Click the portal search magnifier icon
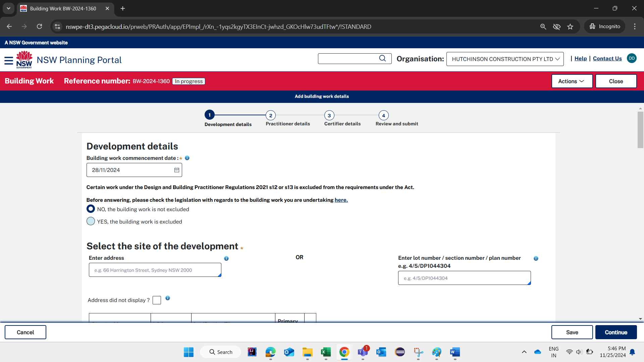Image resolution: width=644 pixels, height=362 pixels. click(x=382, y=59)
